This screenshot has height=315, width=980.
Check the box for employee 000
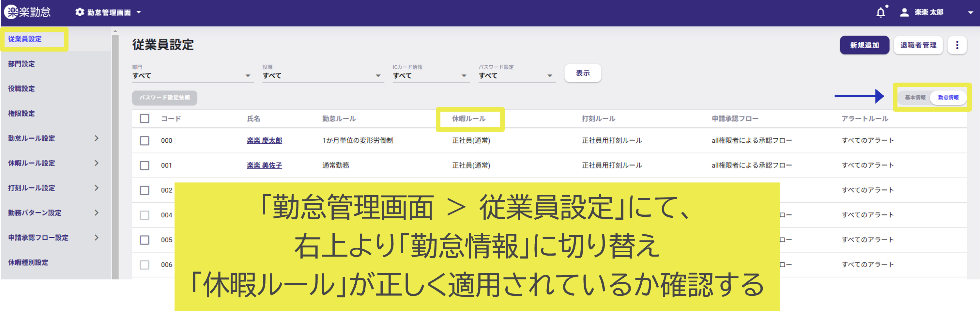click(145, 141)
